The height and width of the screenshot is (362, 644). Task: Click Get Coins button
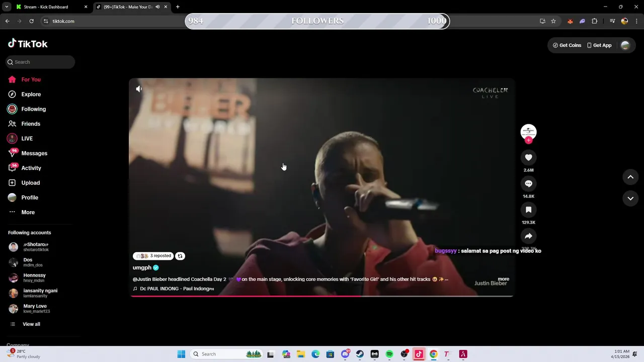click(567, 45)
